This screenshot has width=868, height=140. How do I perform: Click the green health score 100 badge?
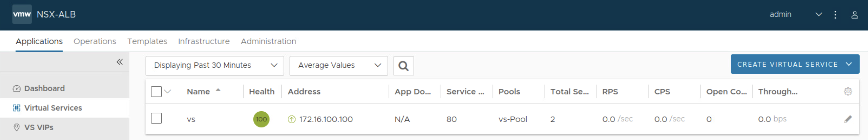261,119
